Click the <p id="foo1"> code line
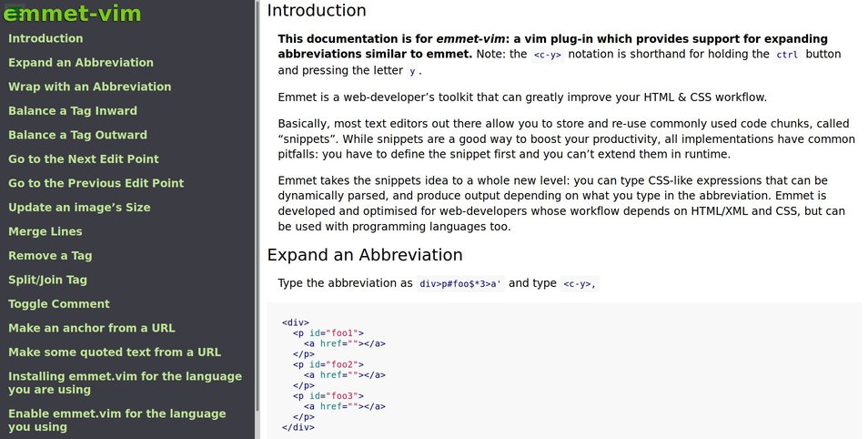Viewport: 868px width, 439px height. (x=328, y=333)
